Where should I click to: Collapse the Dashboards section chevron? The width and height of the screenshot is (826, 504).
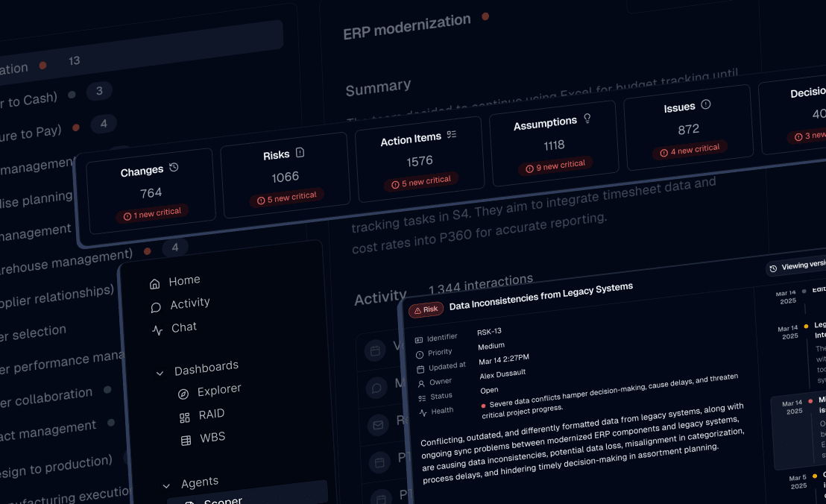(x=160, y=372)
